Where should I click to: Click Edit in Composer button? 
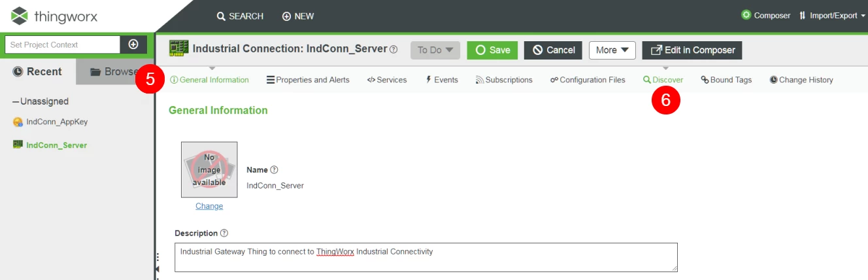(692, 50)
